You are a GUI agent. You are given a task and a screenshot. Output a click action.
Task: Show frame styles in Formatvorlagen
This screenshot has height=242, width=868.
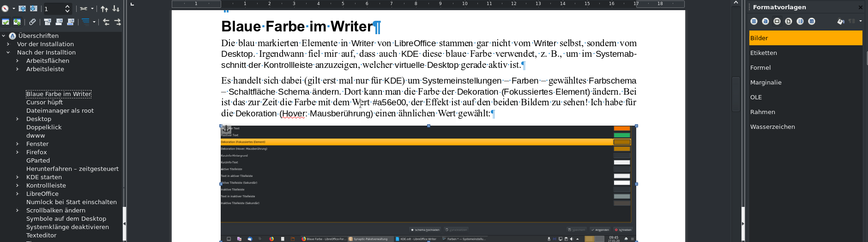point(777,21)
